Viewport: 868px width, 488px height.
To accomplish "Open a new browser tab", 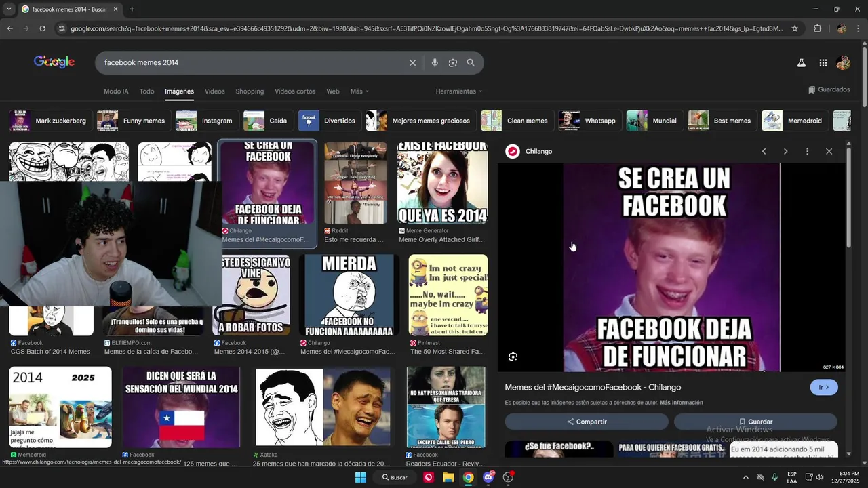I will click(x=132, y=9).
